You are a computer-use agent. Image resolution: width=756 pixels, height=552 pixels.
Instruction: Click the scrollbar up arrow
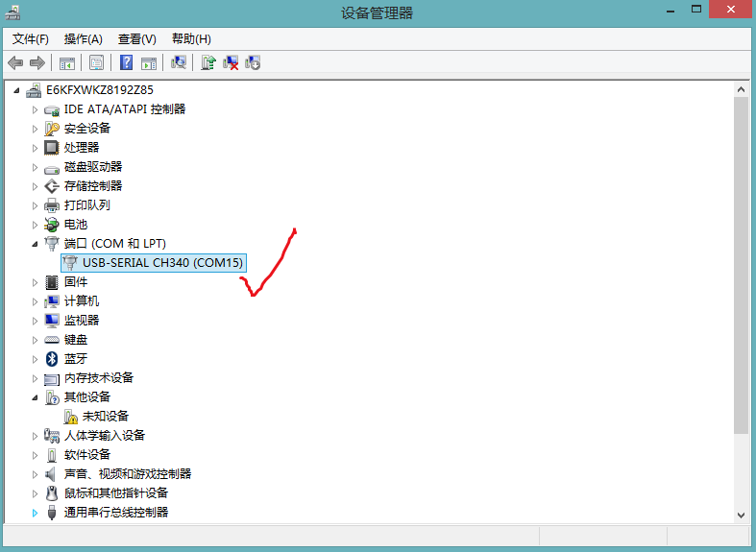[x=741, y=89]
